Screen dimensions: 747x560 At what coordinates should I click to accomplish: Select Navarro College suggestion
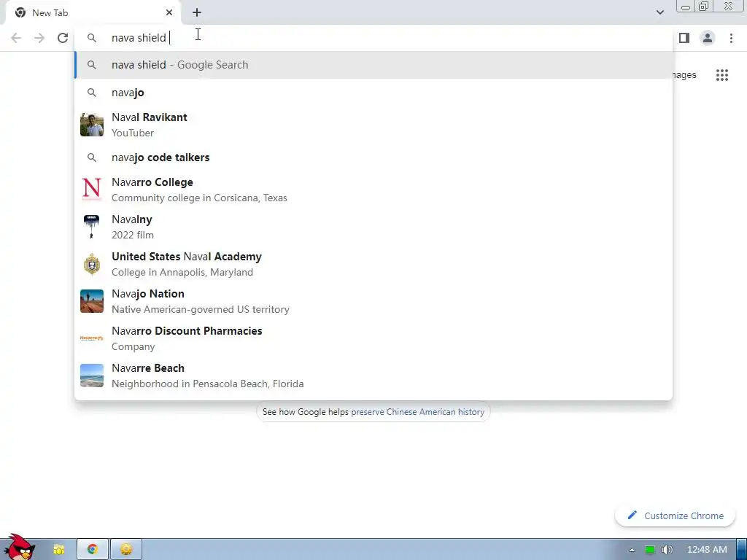pyautogui.click(x=373, y=190)
